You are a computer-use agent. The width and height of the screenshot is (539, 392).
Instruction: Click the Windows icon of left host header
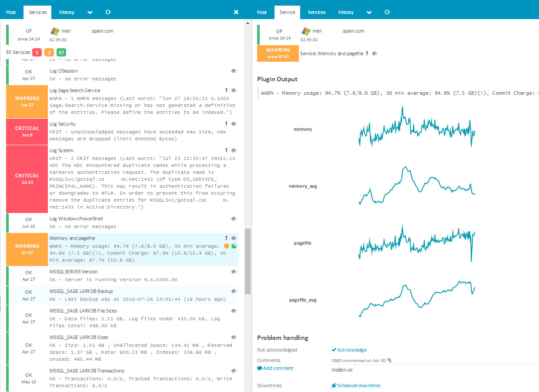click(55, 31)
